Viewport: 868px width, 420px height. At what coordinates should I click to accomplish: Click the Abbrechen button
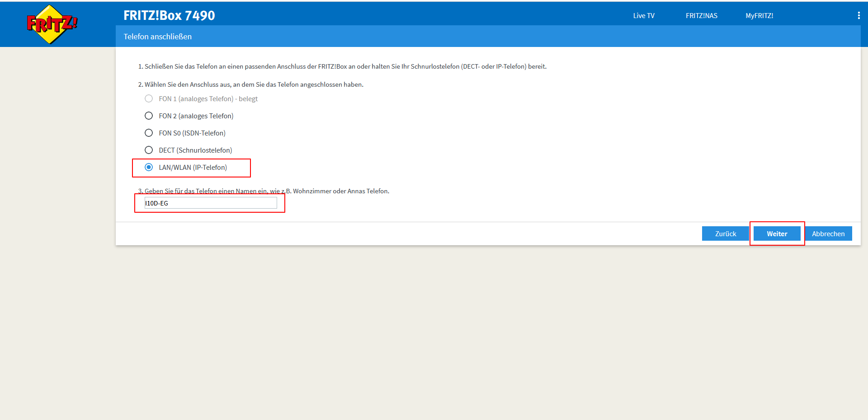(x=828, y=233)
